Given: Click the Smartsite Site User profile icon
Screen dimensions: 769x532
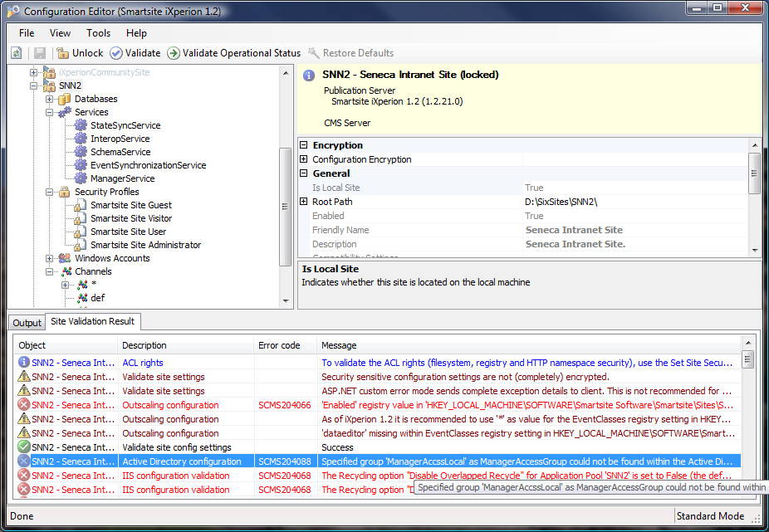Looking at the screenshot, I should tap(81, 232).
